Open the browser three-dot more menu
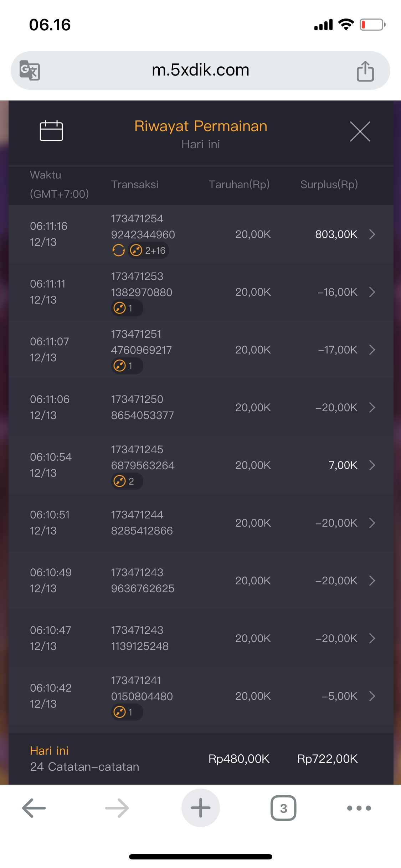401x868 pixels. pyautogui.click(x=359, y=808)
